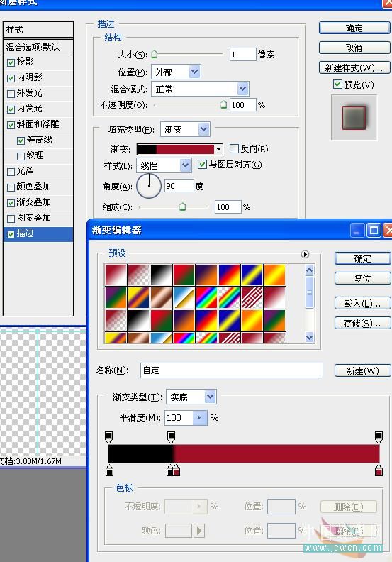
Task: Click the 新建(W) new gradient button
Action: click(362, 370)
